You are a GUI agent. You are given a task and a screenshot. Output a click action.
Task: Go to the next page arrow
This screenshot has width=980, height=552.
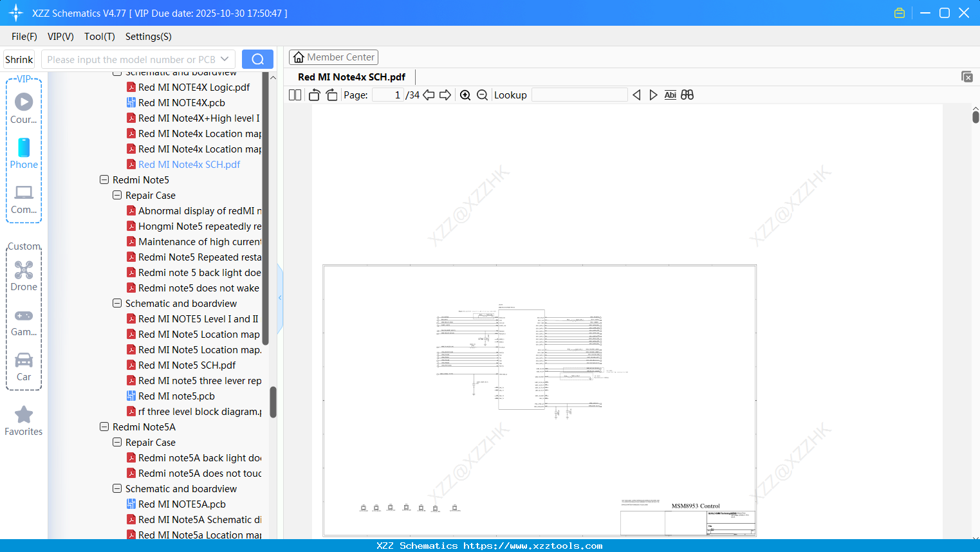pyautogui.click(x=445, y=95)
